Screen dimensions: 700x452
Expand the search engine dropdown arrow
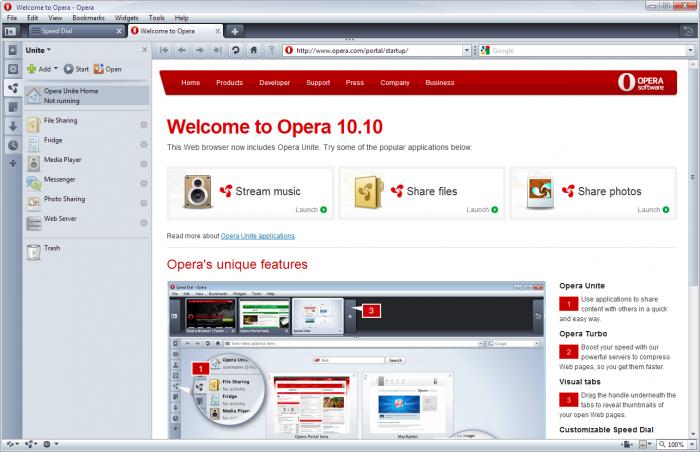pos(690,50)
